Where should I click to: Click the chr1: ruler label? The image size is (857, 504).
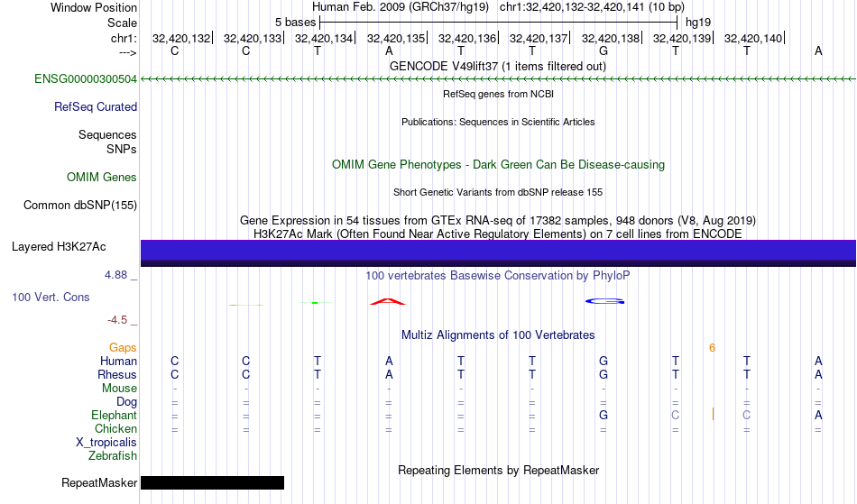tap(124, 38)
